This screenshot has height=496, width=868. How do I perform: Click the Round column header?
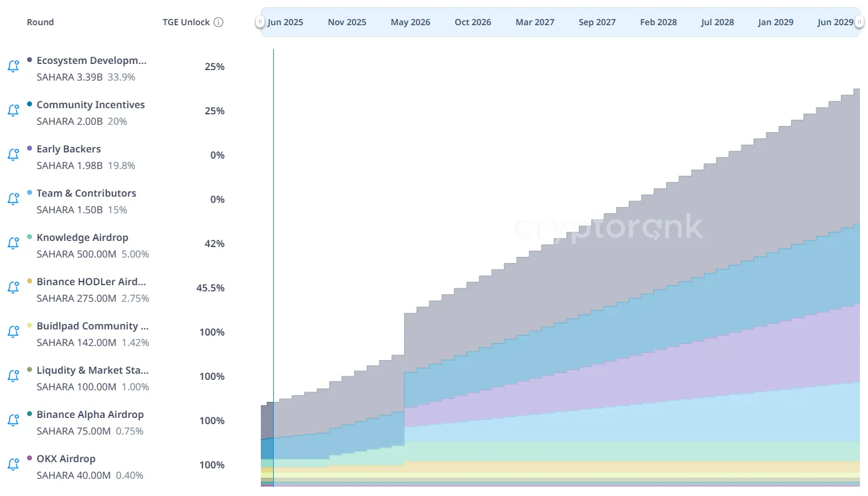click(x=40, y=22)
